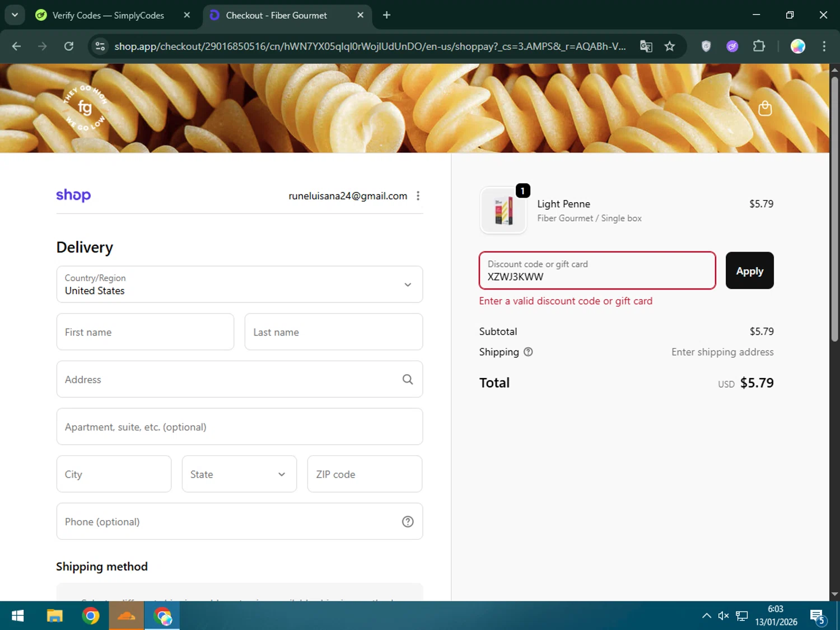840x630 pixels.
Task: Switch to the active Chrome window in taskbar
Action: click(163, 616)
